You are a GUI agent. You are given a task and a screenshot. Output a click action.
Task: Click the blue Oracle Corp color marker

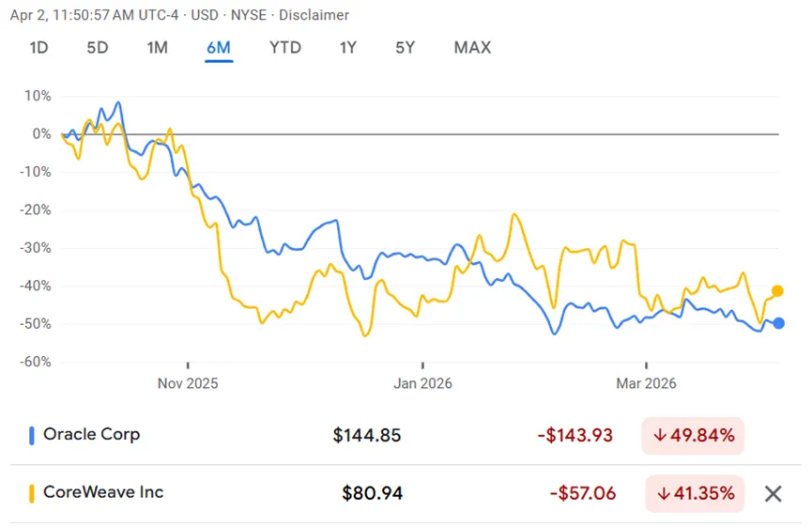point(32,435)
